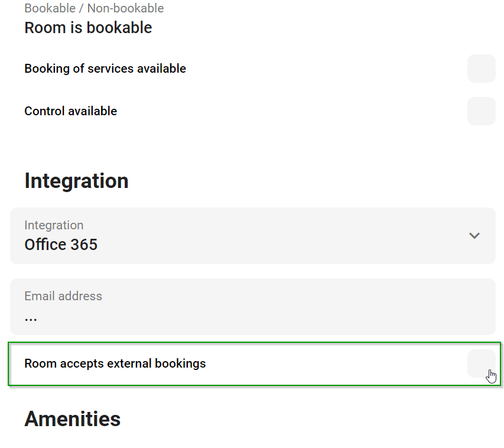Click the Office 365 value text
The image size is (504, 448).
click(61, 245)
